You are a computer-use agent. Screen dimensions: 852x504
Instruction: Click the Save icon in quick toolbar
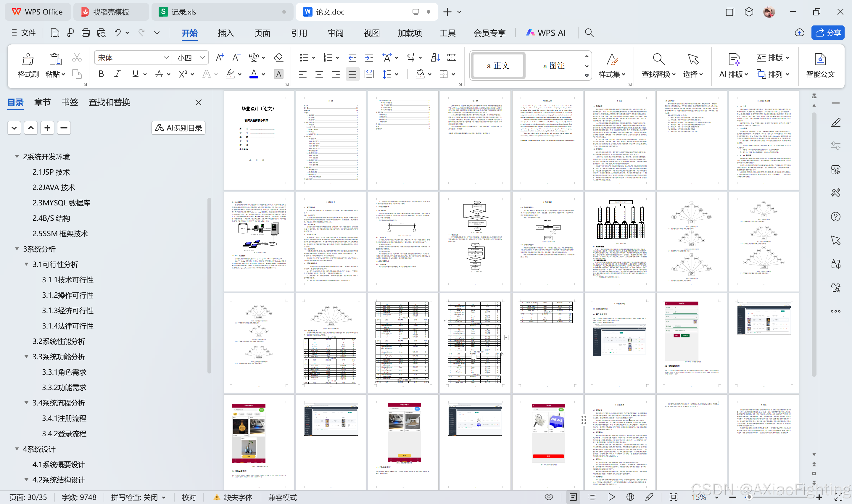coord(55,33)
